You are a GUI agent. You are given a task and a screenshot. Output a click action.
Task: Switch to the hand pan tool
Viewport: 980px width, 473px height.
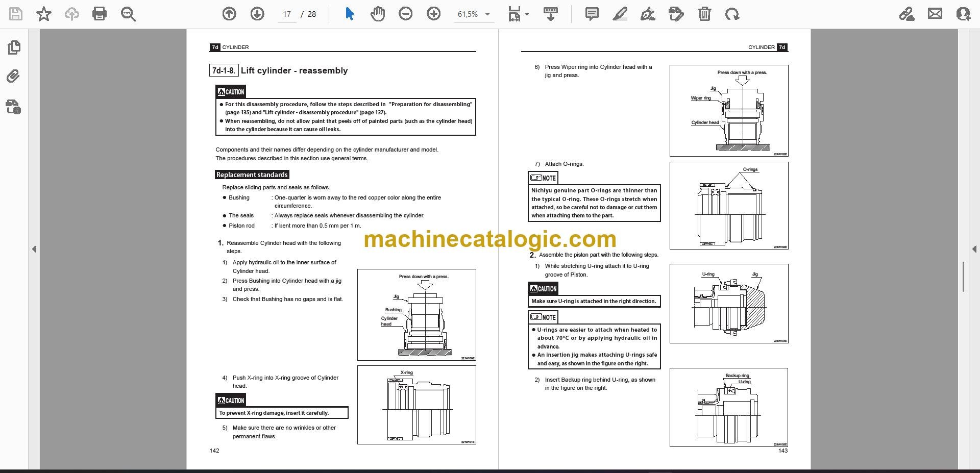point(378,14)
